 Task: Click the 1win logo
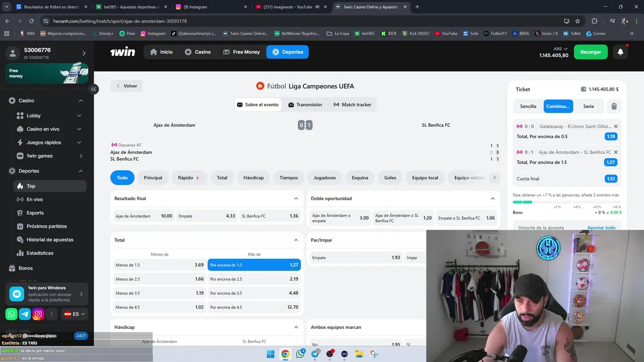(123, 52)
